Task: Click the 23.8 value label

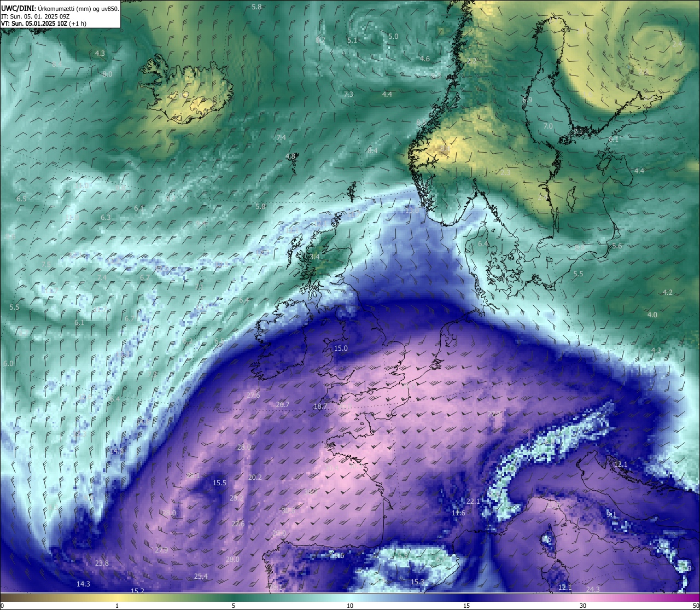Action: pyautogui.click(x=102, y=563)
